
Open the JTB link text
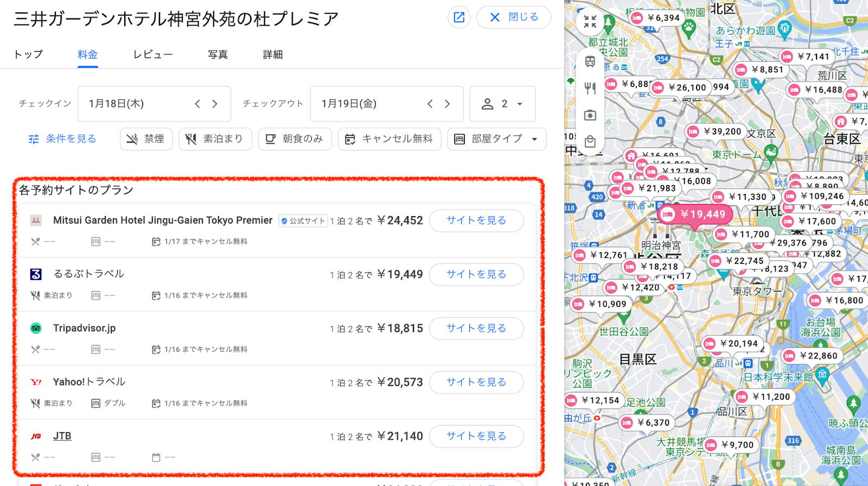(x=62, y=436)
